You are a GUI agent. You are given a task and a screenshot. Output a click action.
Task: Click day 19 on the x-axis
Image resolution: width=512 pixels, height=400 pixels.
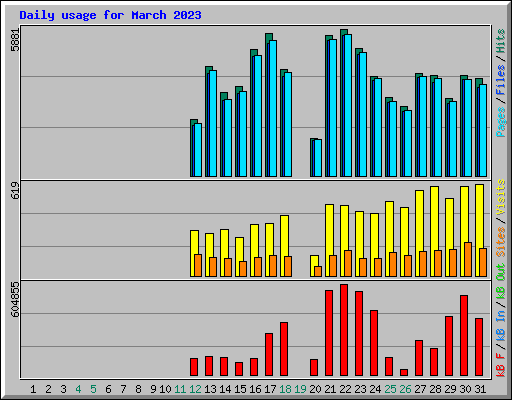click(x=300, y=389)
